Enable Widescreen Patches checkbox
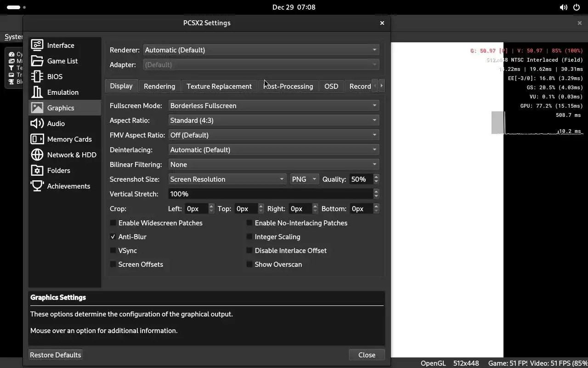The width and height of the screenshot is (588, 368). [113, 223]
